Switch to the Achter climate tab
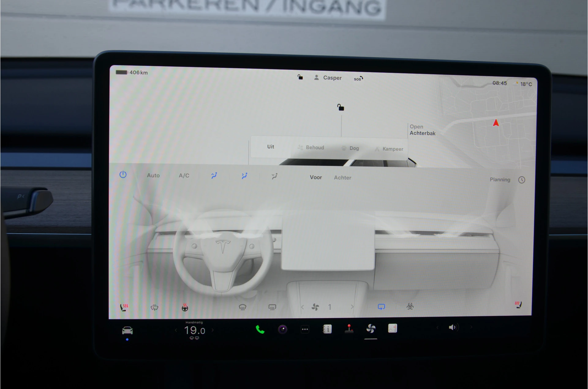Image resolution: width=588 pixels, height=389 pixels. click(342, 178)
